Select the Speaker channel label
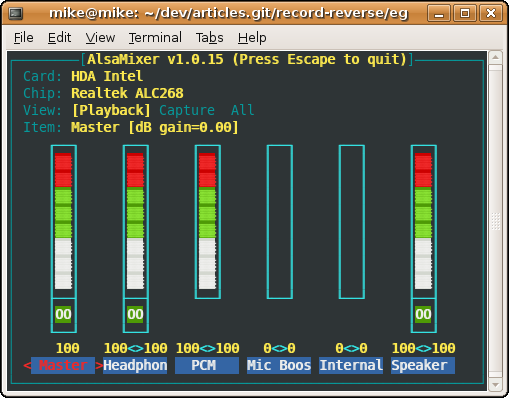Screen dimensions: 509x398 point(423,365)
